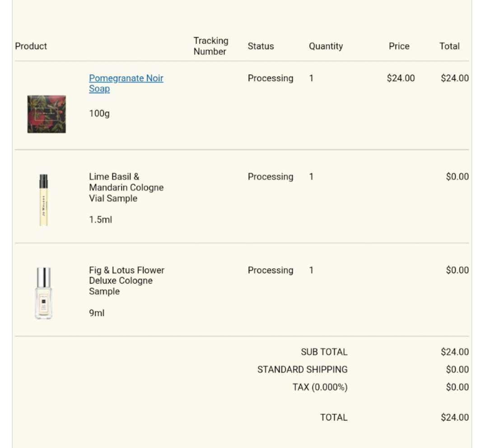Viewport: 485px width, 448px height.
Task: Select the Price column header
Action: pos(399,46)
